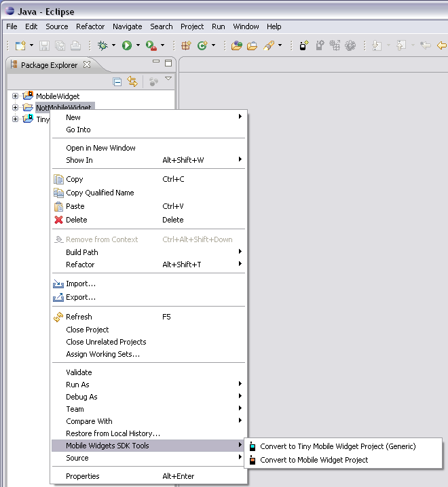This screenshot has height=487, width=448.
Task: Open the New wizard dropdown arrow
Action: click(x=31, y=45)
